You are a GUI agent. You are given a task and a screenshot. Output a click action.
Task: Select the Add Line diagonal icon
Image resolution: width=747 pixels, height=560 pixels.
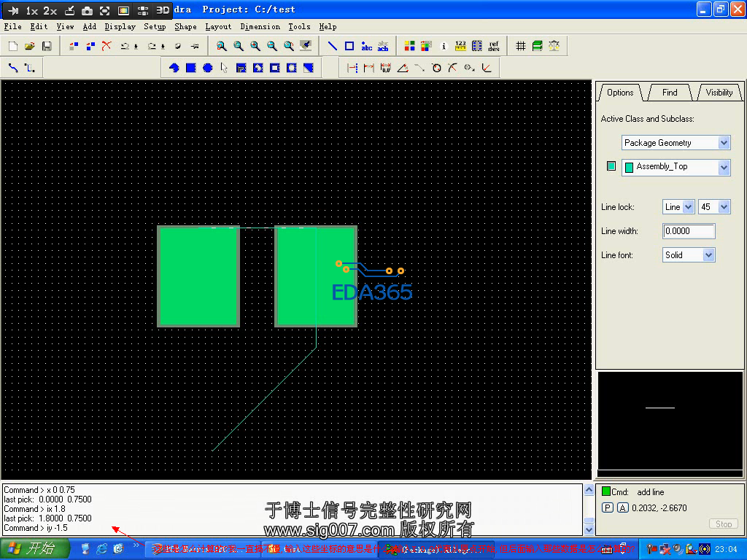[x=333, y=46]
